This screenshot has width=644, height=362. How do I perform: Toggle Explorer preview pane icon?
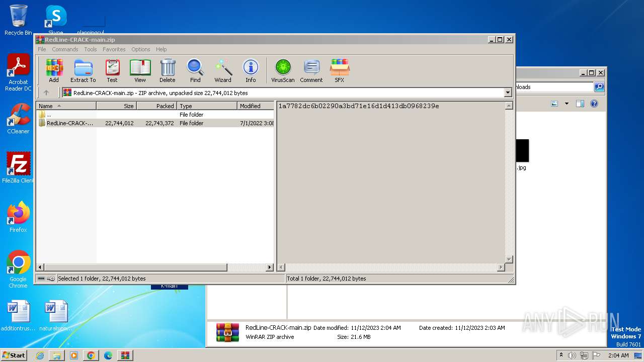(x=580, y=104)
